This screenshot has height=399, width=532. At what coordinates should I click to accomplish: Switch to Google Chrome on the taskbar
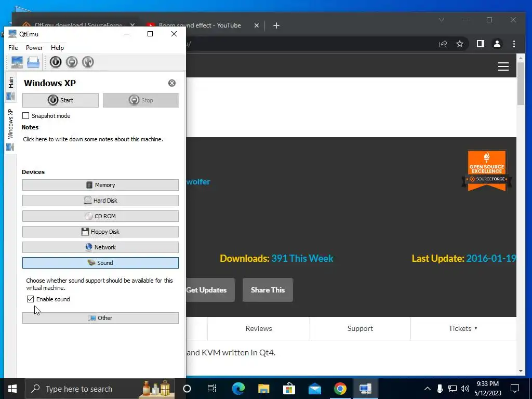[340, 389]
